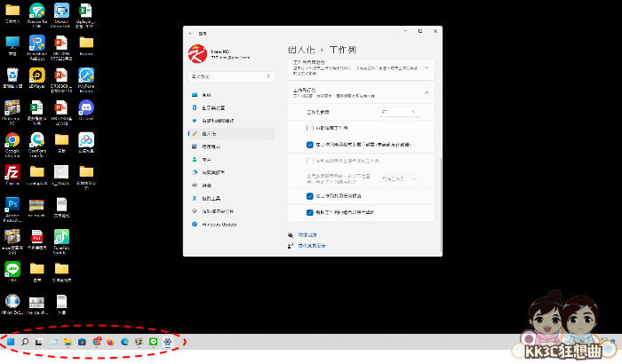Toggle the far-corner show desktop checkbox
Viewport: 622px width, 364px height.
[309, 213]
